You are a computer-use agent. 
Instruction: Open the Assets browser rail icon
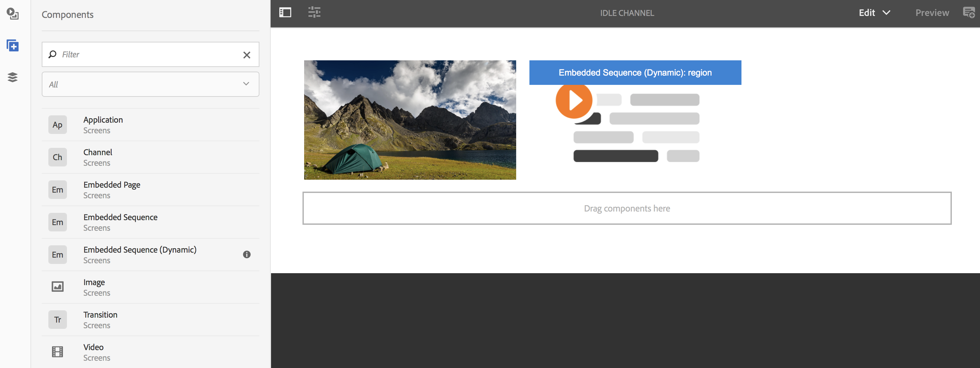click(13, 14)
